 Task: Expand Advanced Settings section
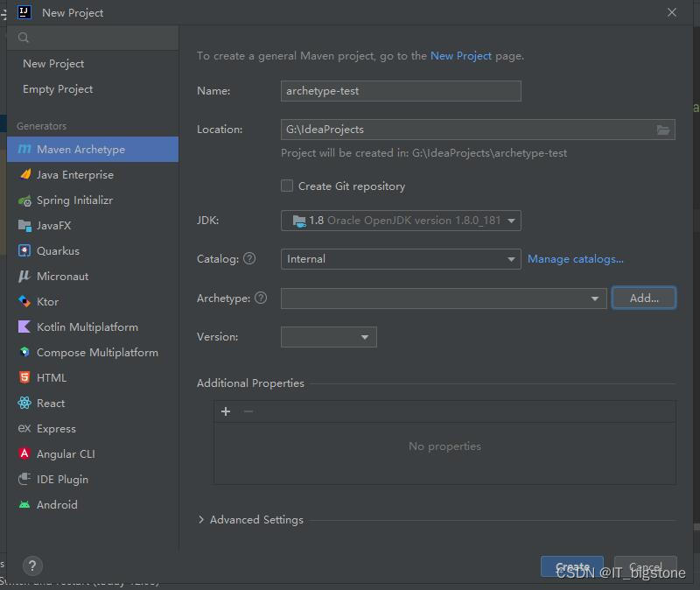pos(201,519)
